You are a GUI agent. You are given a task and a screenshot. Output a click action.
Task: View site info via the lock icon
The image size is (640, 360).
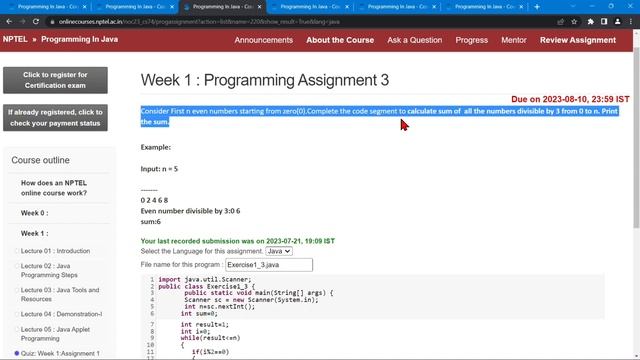[52, 22]
